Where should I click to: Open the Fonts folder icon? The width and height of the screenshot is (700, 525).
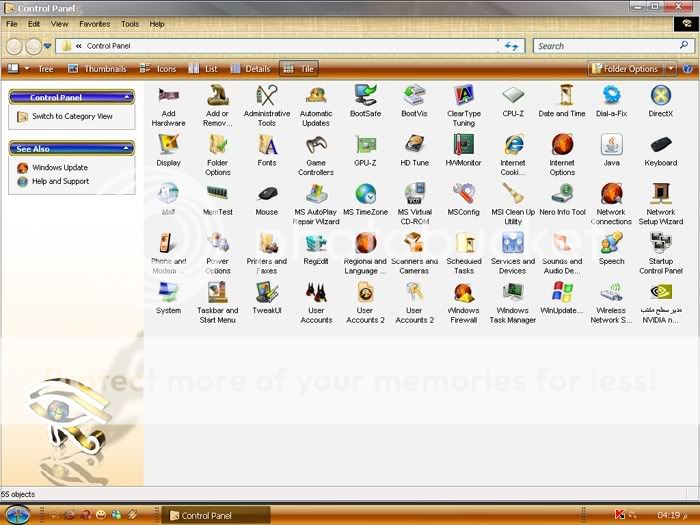(x=267, y=150)
